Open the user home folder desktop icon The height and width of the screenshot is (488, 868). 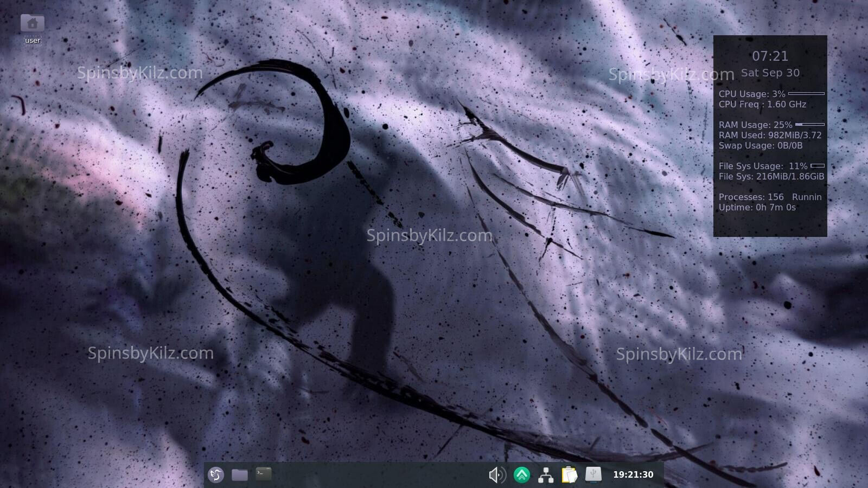click(x=33, y=24)
